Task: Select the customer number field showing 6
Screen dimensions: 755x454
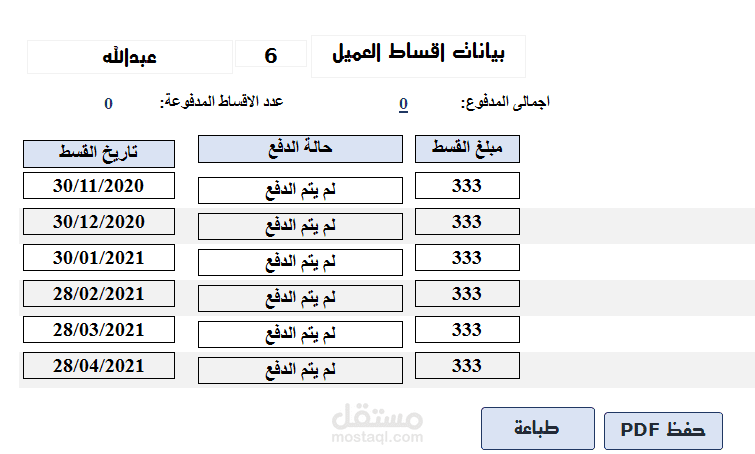Action: [x=271, y=56]
